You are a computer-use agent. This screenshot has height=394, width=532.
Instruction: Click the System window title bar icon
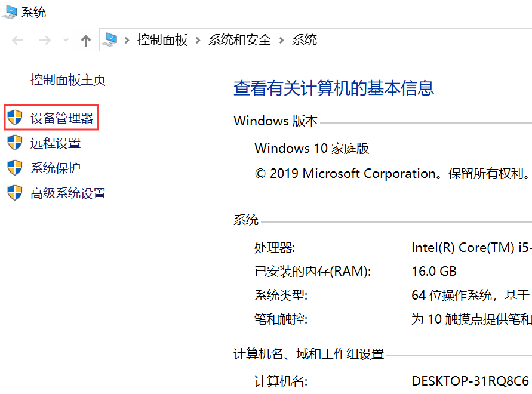click(10, 12)
